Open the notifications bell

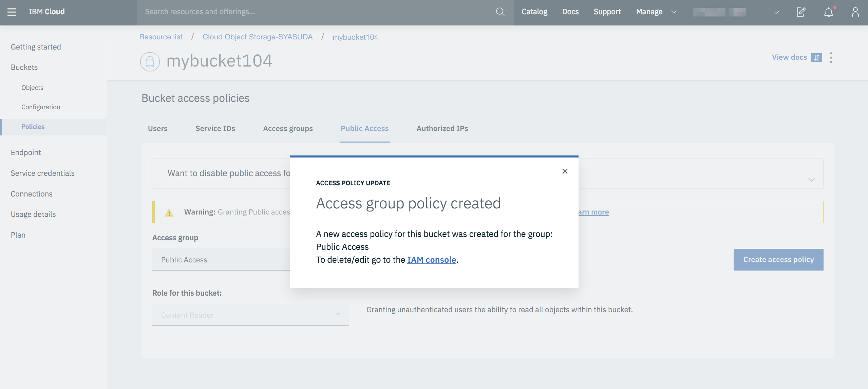click(x=829, y=12)
